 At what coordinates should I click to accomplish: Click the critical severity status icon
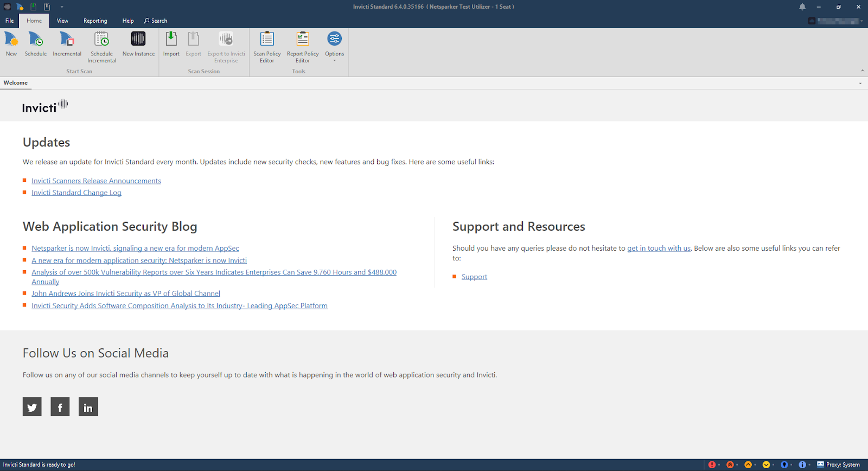click(712, 464)
